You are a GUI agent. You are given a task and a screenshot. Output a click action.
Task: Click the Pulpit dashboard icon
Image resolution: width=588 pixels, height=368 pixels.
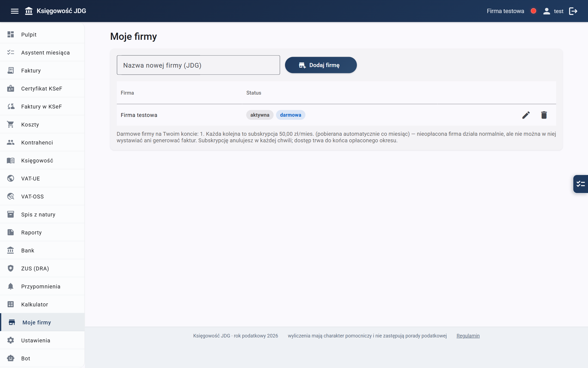pos(11,34)
